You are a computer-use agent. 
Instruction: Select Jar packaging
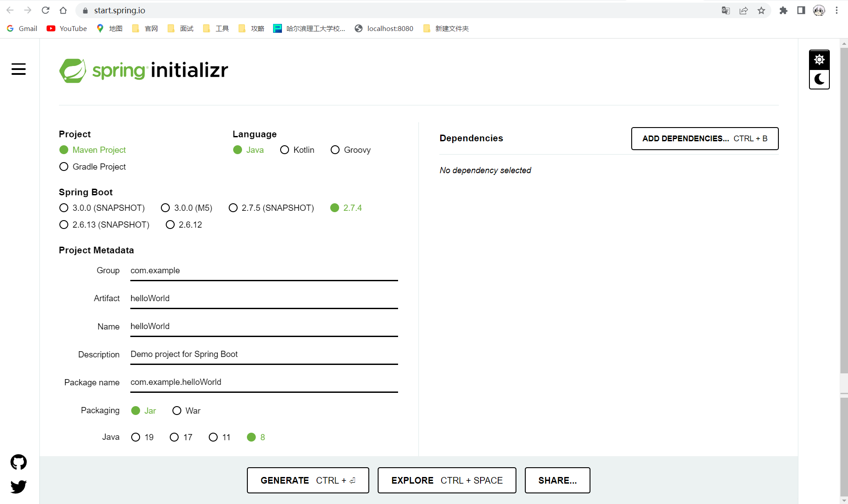[144, 411]
